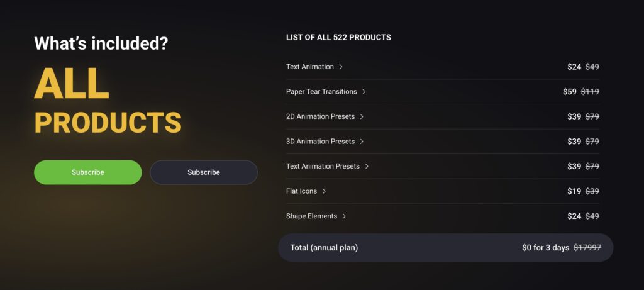Open the Flat Icons product link
The width and height of the screenshot is (644, 290).
click(x=301, y=191)
